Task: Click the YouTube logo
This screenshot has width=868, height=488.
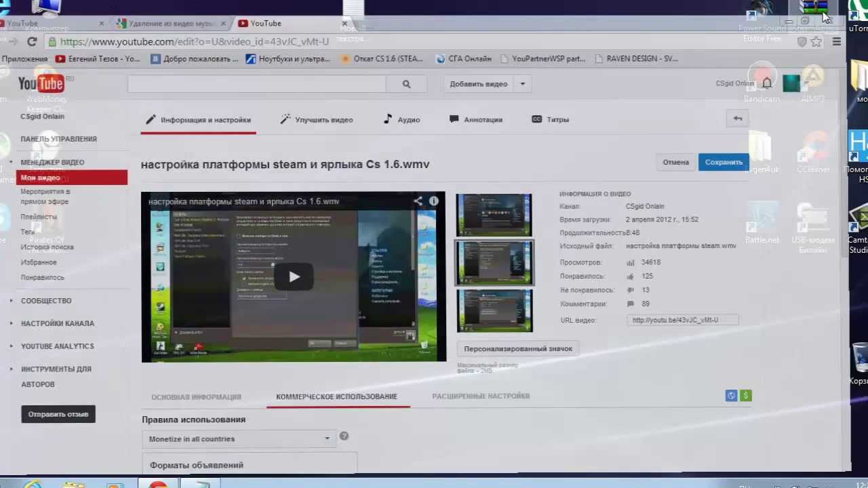Action: tap(41, 83)
